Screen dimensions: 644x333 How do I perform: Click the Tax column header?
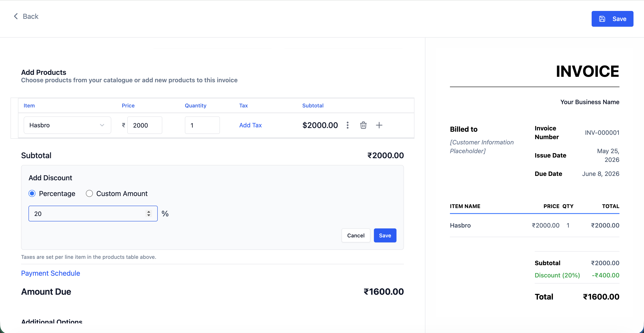244,106
